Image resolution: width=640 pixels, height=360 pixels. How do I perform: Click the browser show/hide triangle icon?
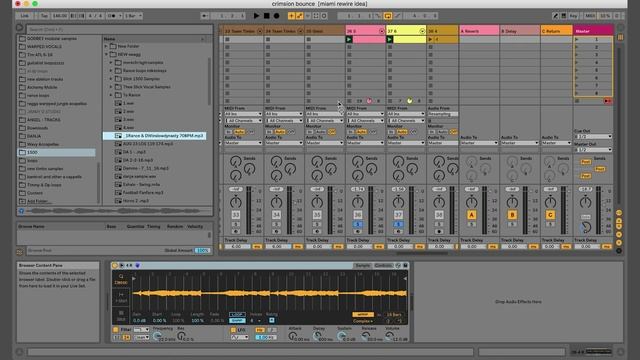pyautogui.click(x=19, y=28)
